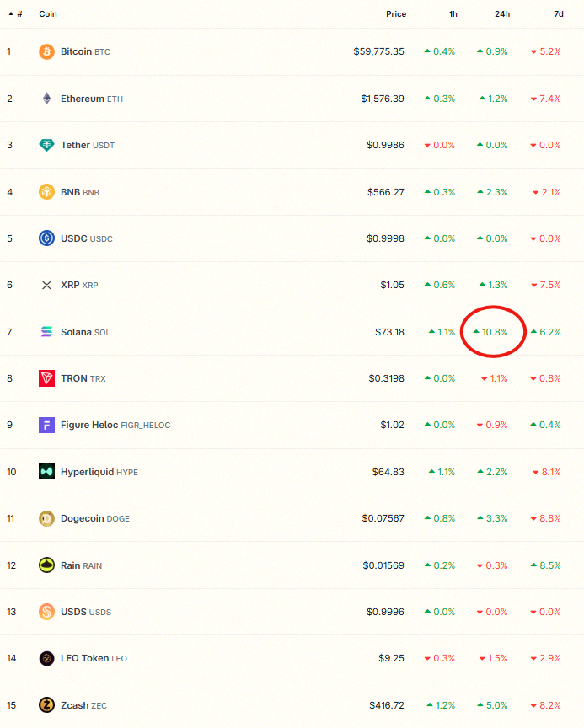Screen dimensions: 584x728
Task: Click XRP price $1.05
Action: (392, 285)
